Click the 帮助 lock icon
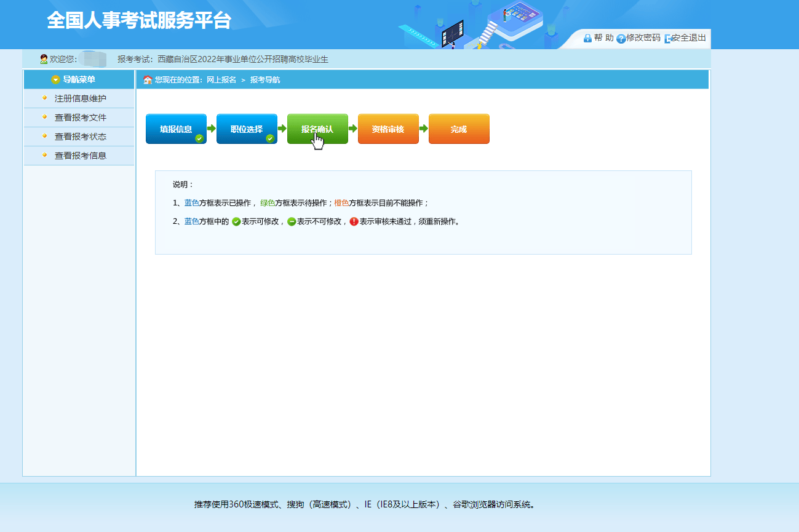799x532 pixels. (587, 38)
